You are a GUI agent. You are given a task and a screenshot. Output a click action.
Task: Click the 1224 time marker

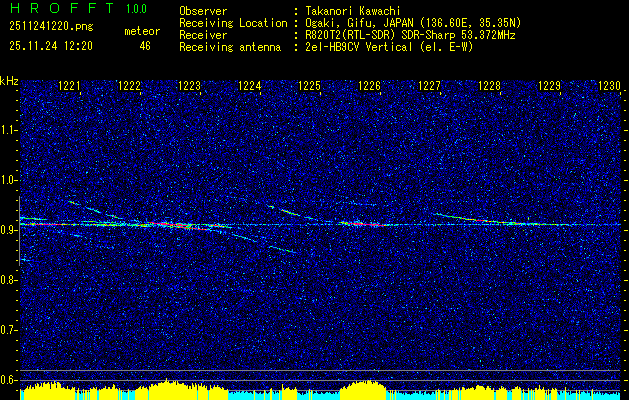pos(250,86)
